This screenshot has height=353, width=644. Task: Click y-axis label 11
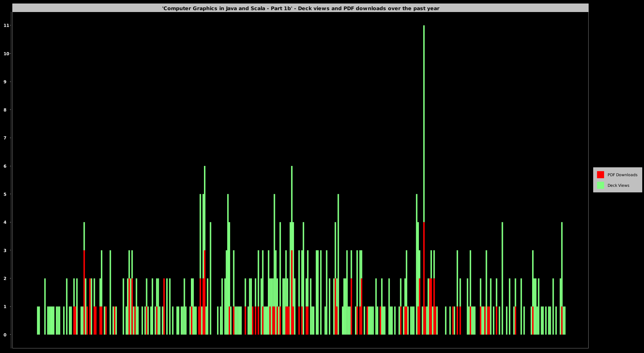[x=6, y=25]
